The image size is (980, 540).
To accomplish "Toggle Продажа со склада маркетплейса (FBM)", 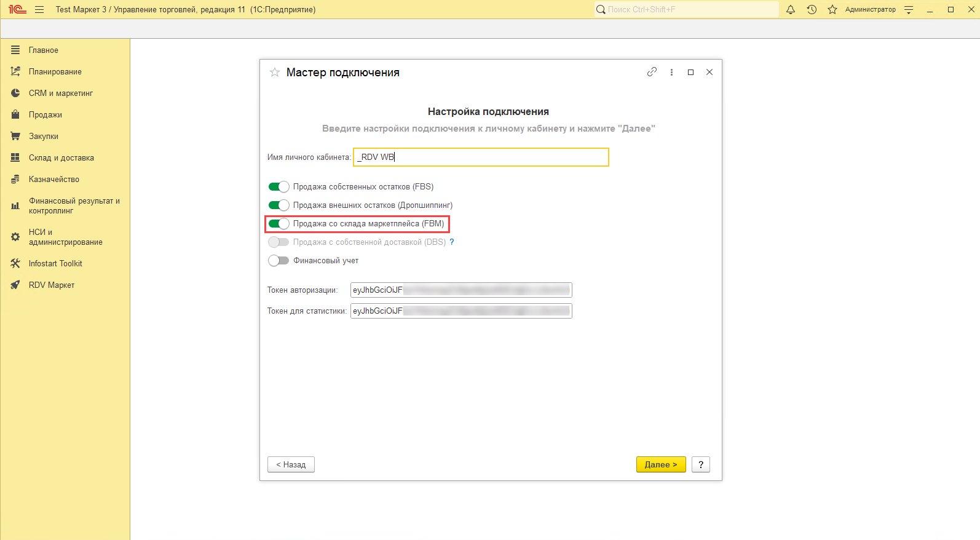I will click(x=279, y=223).
